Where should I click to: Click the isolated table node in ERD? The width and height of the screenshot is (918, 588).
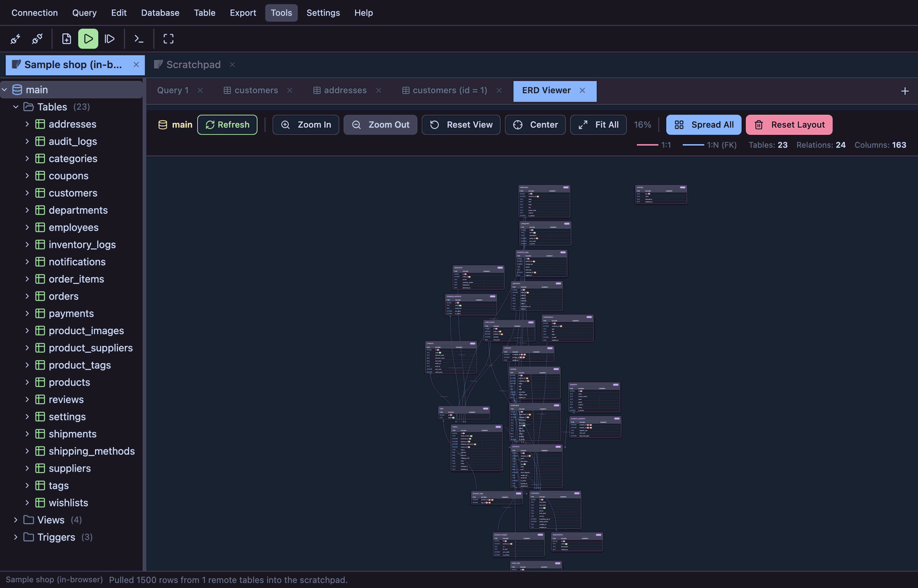point(661,194)
